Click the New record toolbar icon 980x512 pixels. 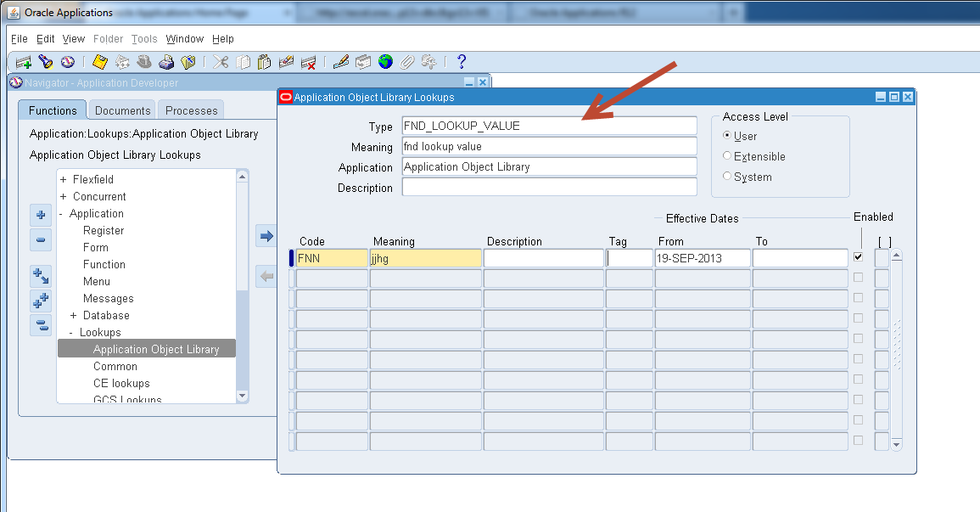click(24, 62)
